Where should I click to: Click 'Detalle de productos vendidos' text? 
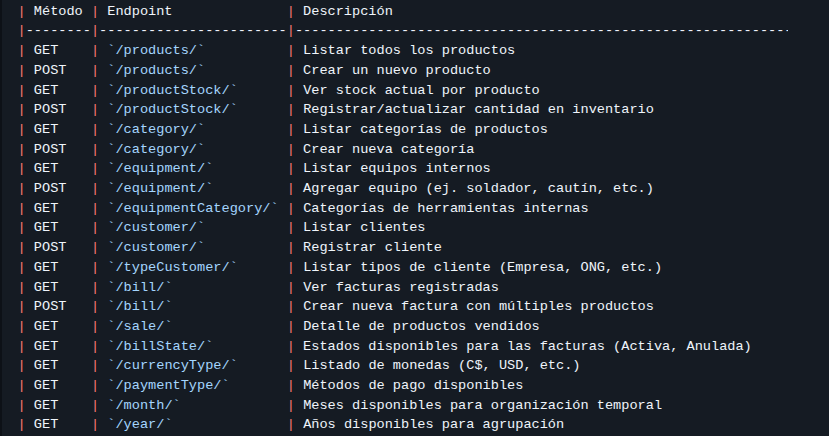tap(421, 326)
